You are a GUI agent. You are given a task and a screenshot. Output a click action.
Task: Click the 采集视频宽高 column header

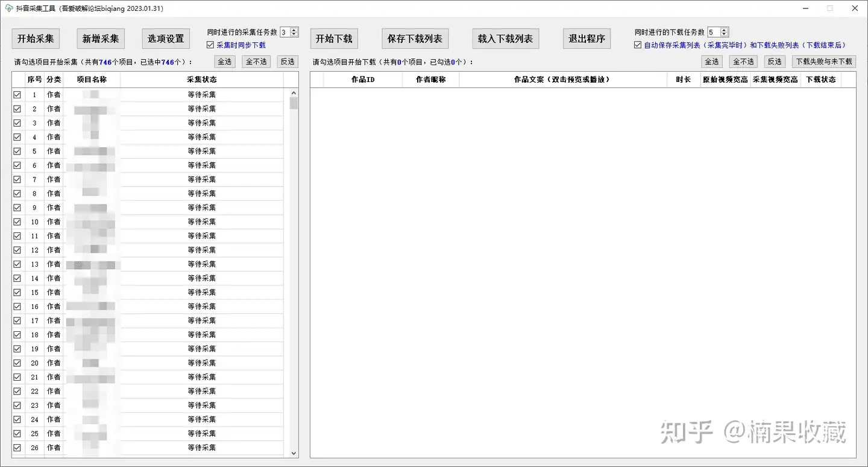point(775,80)
